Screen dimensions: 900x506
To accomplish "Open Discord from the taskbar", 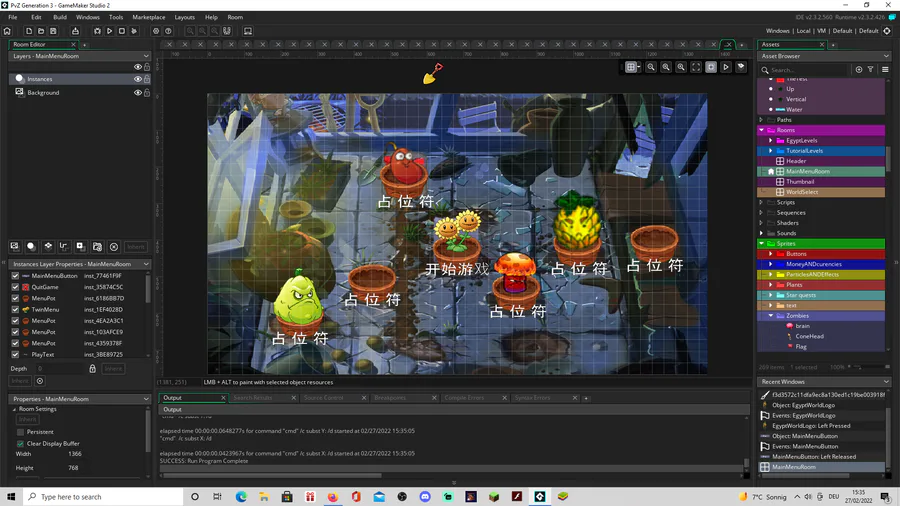I will (x=425, y=497).
